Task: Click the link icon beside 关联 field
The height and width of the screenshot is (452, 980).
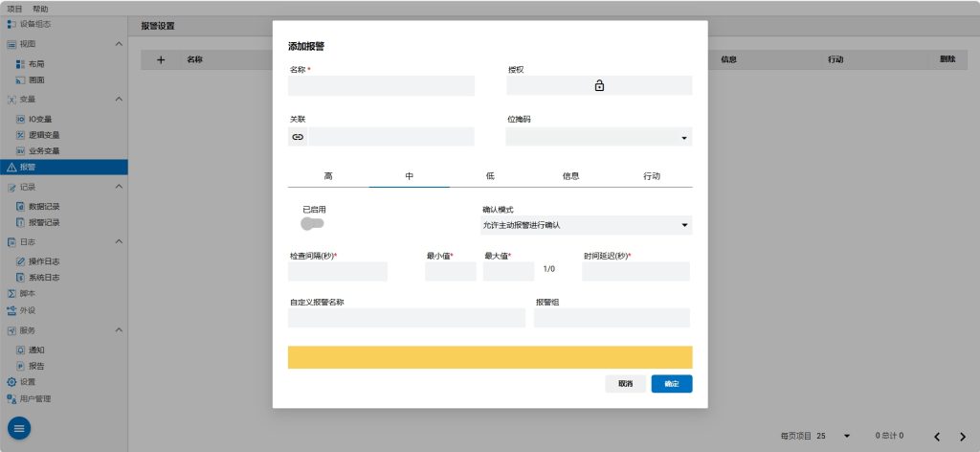Action: [298, 137]
